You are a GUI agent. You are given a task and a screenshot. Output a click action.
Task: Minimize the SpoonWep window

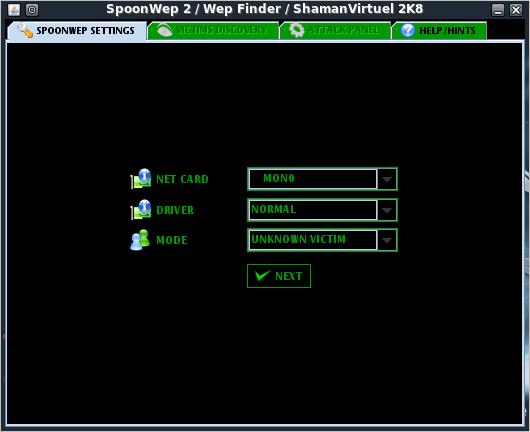(x=498, y=10)
